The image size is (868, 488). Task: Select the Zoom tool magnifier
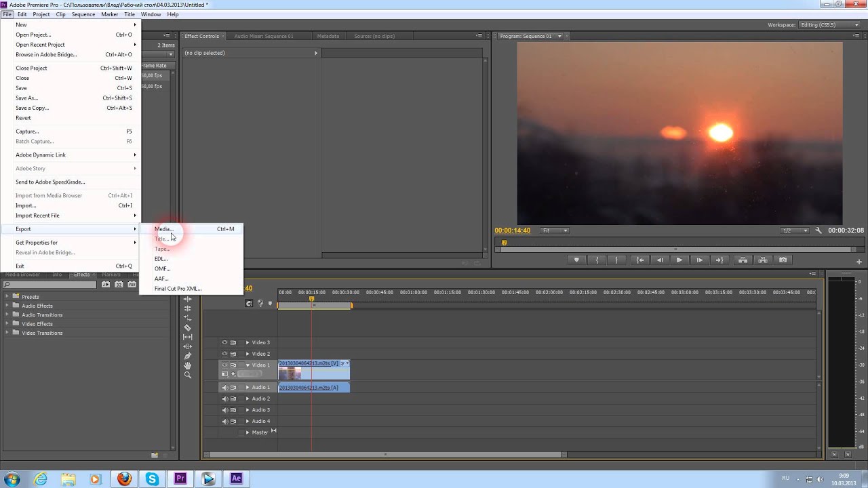pyautogui.click(x=188, y=375)
